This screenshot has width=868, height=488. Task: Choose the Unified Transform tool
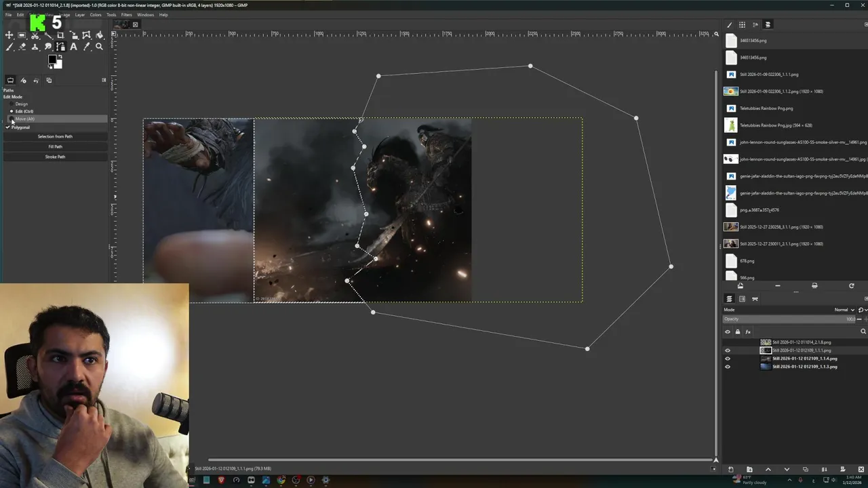(73, 35)
